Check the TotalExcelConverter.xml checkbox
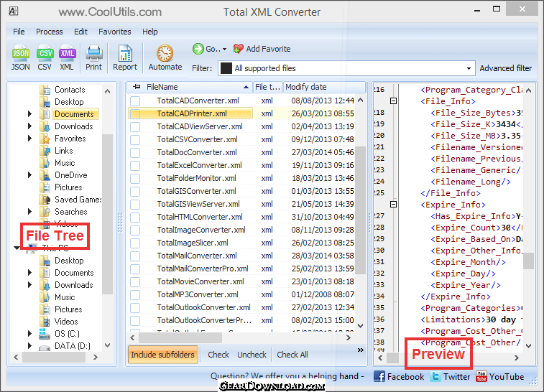 pos(135,165)
